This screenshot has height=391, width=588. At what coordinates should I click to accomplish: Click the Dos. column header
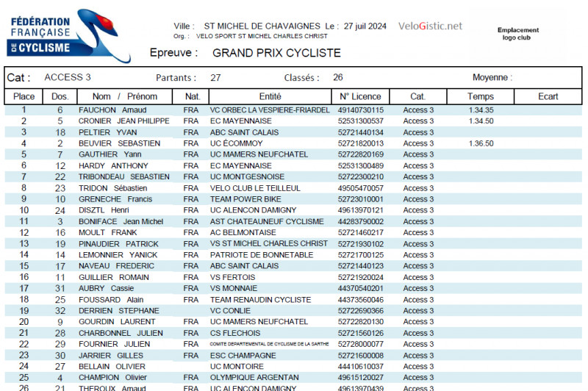click(60, 96)
